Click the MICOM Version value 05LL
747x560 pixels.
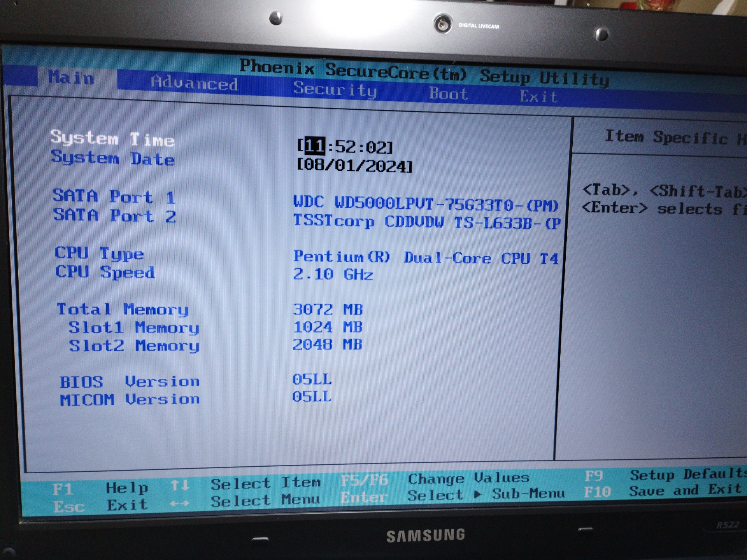pos(312,397)
